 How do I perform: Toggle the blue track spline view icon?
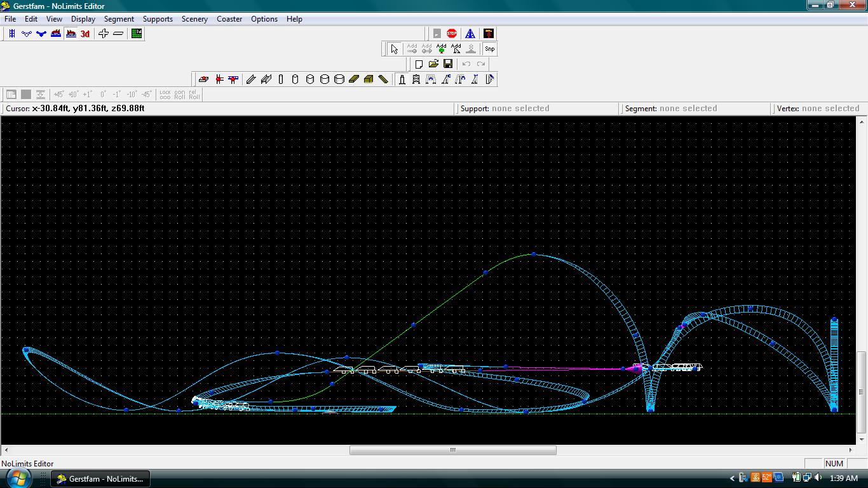(26, 34)
